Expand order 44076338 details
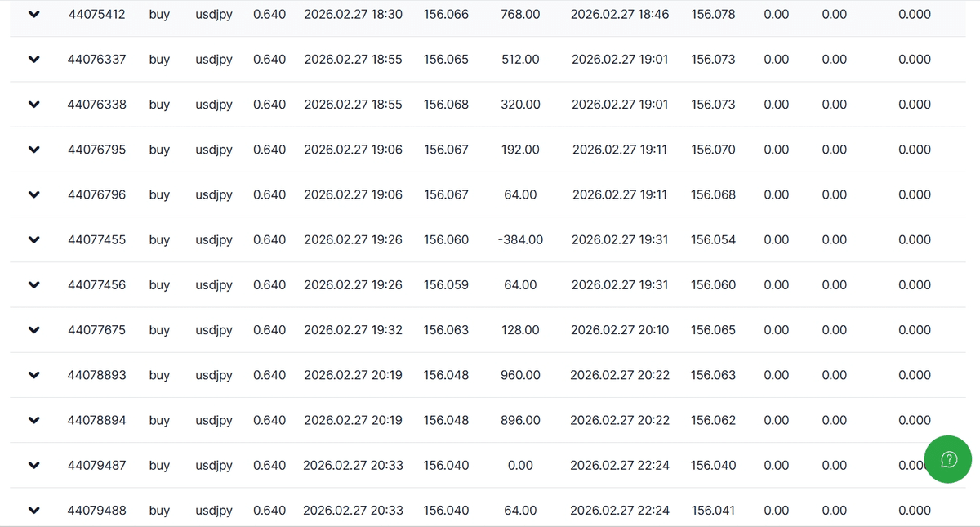Viewport: 980px width, 527px height. click(x=34, y=105)
